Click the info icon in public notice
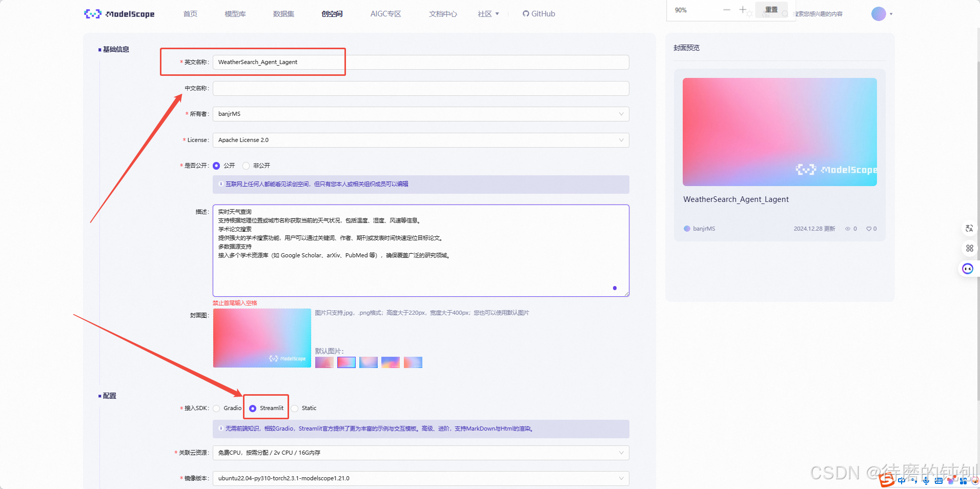This screenshot has width=980, height=489. [221, 184]
